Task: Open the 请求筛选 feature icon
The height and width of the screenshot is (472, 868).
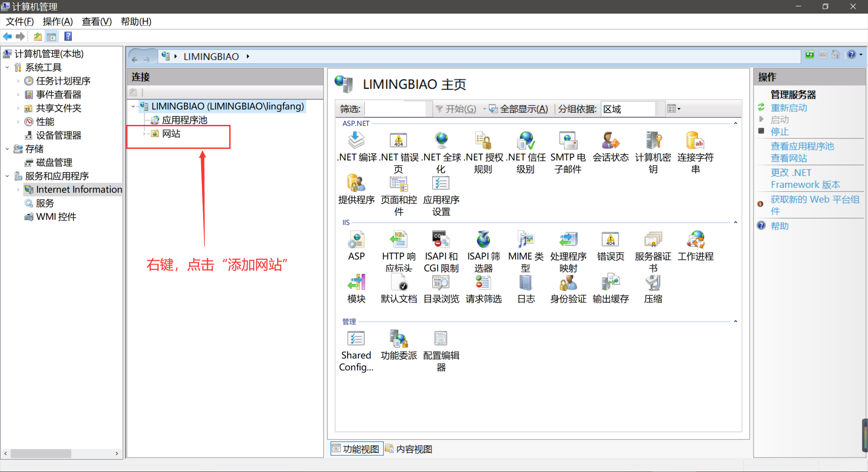Action: pyautogui.click(x=483, y=282)
